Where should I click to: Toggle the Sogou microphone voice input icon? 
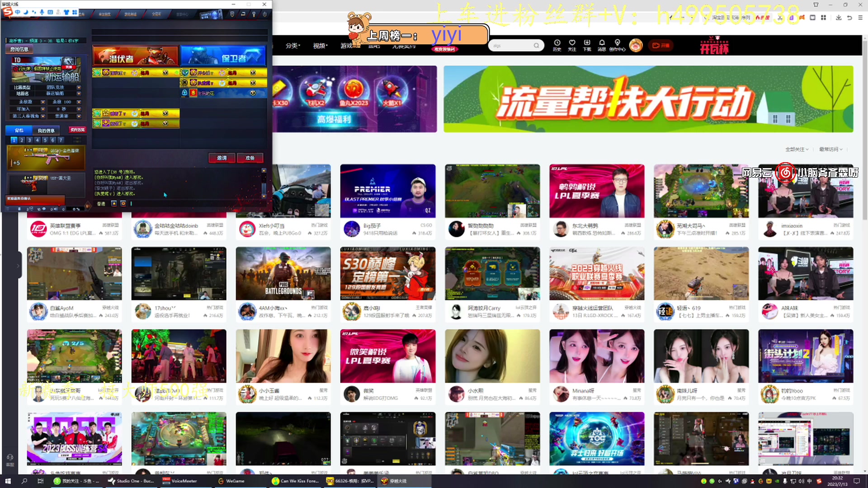[x=42, y=12]
